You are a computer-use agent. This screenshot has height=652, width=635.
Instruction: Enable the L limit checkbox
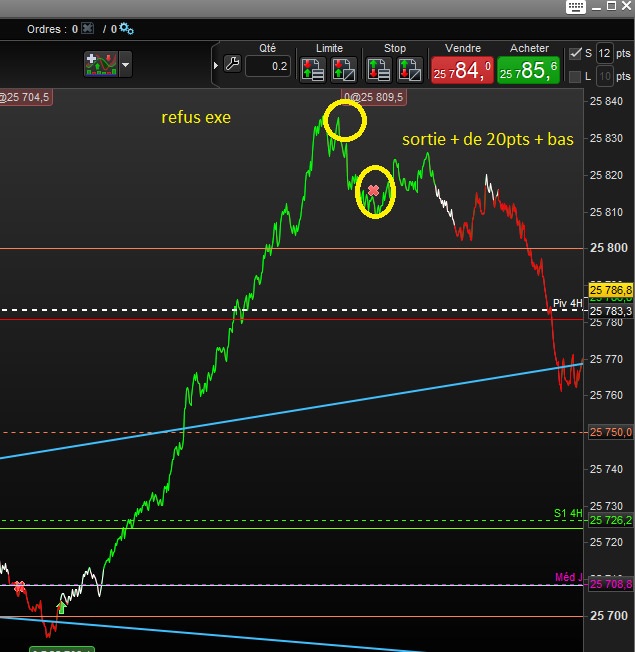575,77
